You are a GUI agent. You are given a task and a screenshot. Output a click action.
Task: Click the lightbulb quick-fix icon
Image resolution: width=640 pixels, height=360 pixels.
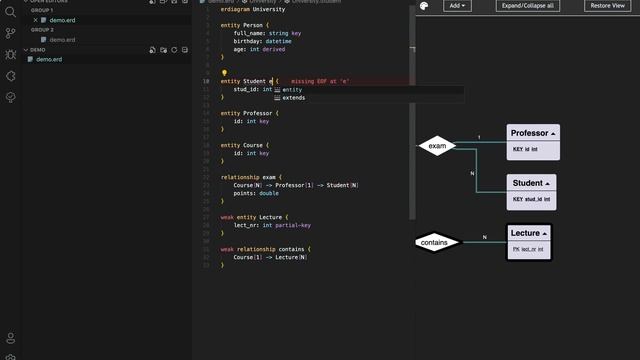pyautogui.click(x=224, y=73)
